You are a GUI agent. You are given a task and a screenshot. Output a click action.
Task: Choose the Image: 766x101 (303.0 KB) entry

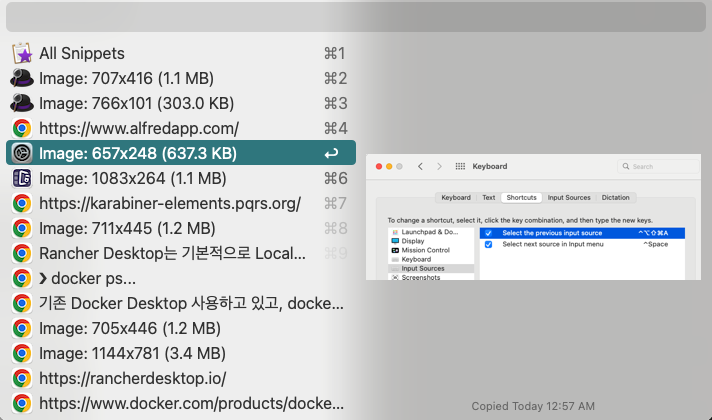pyautogui.click(x=181, y=104)
